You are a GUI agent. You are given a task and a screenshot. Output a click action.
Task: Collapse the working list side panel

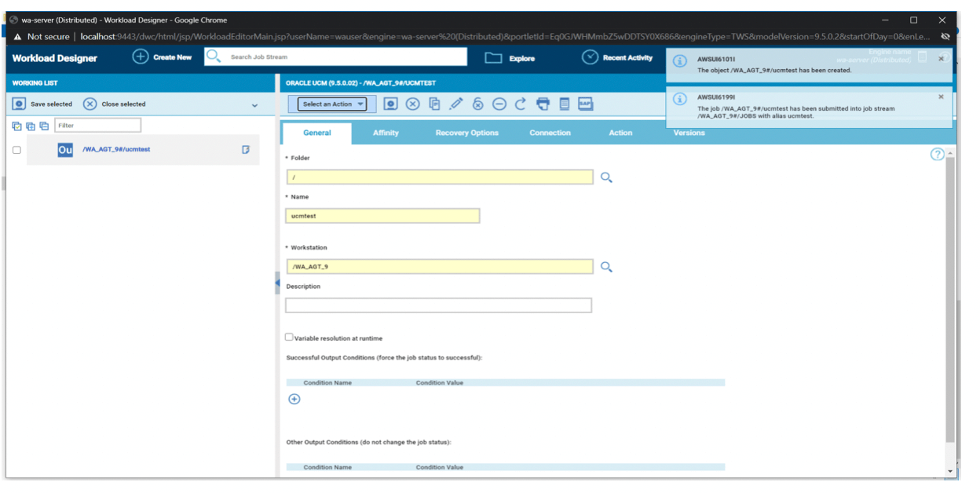pyautogui.click(x=277, y=283)
